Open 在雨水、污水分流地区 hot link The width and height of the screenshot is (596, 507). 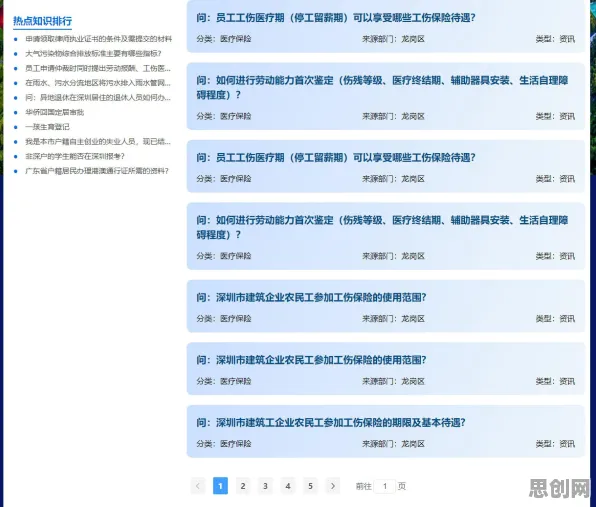coord(98,83)
